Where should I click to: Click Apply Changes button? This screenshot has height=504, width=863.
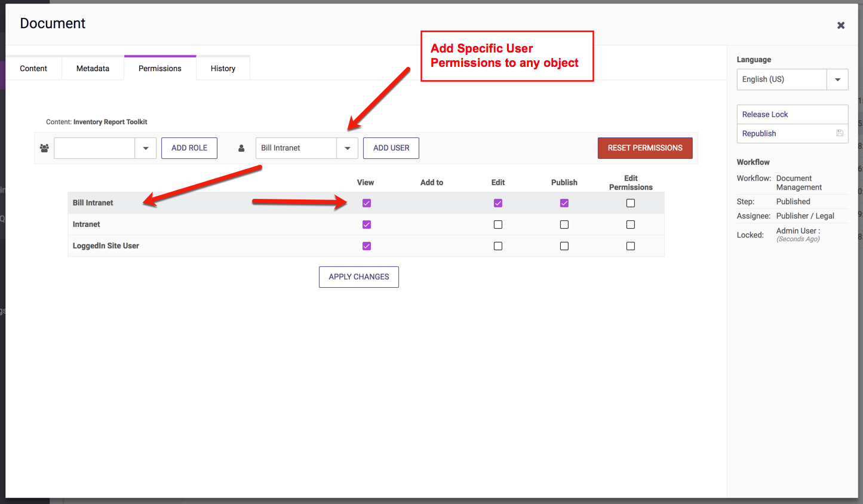[358, 277]
